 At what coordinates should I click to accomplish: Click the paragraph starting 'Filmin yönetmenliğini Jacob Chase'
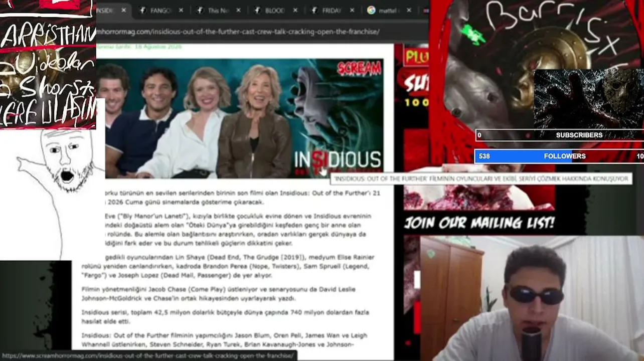[x=219, y=294]
